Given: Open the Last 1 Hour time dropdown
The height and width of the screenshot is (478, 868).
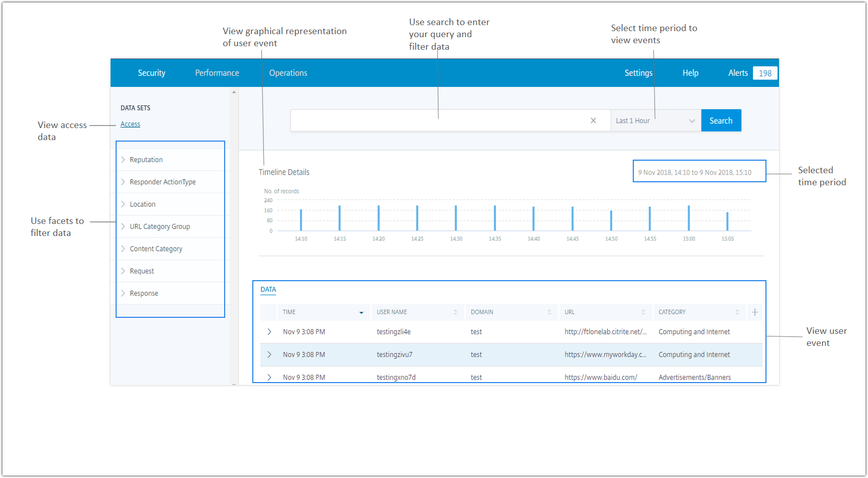Looking at the screenshot, I should [x=655, y=121].
